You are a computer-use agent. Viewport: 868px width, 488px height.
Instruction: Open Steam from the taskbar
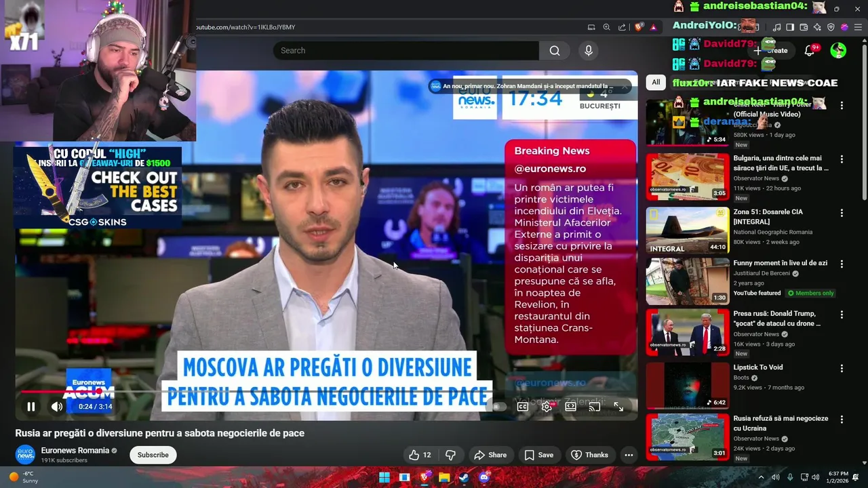[463, 477]
